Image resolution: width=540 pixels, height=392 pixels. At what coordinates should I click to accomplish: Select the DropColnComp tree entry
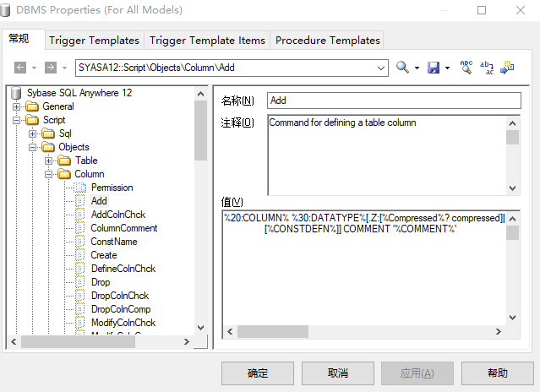click(x=121, y=309)
